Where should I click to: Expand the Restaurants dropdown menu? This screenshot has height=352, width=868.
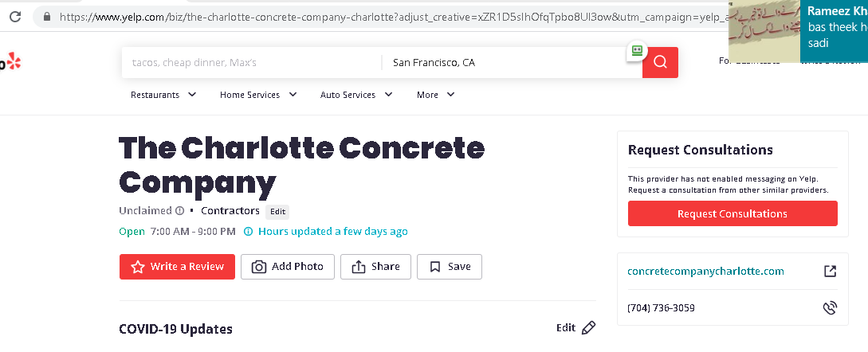pyautogui.click(x=163, y=95)
